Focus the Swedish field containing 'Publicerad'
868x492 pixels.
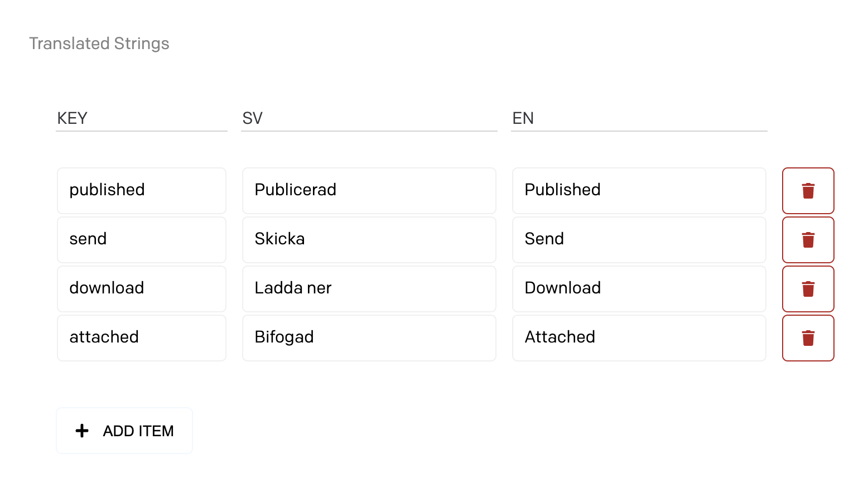[x=369, y=191]
